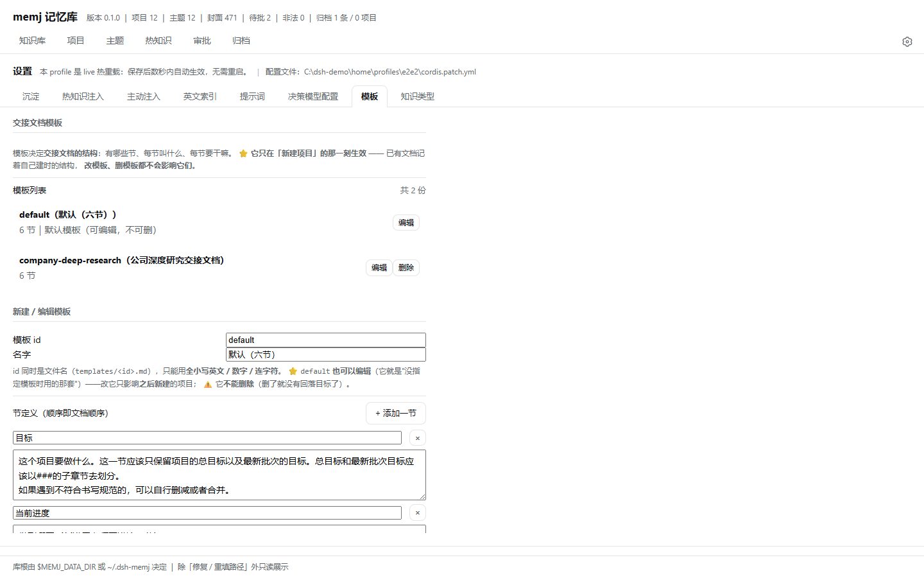Viewport: 924px width, 578px height.
Task: Open the 知识类型 tab
Action: click(x=418, y=96)
